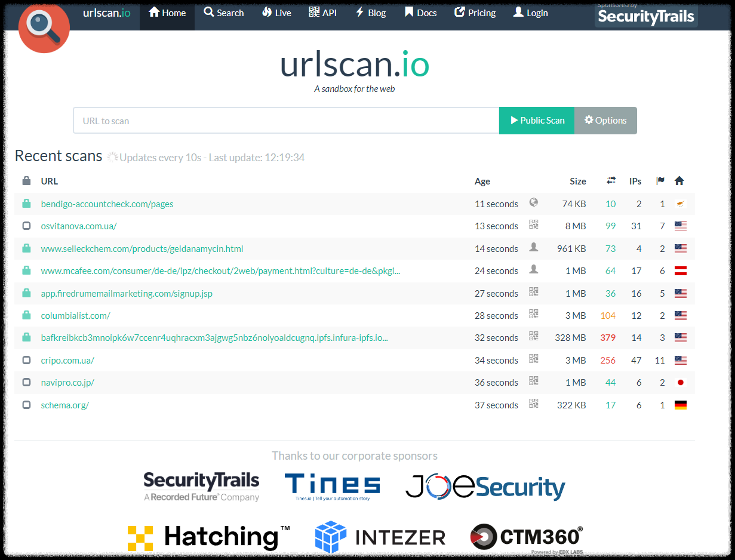The image size is (735, 560).
Task: Open the cripo.com.ua scan
Action: pyautogui.click(x=67, y=361)
